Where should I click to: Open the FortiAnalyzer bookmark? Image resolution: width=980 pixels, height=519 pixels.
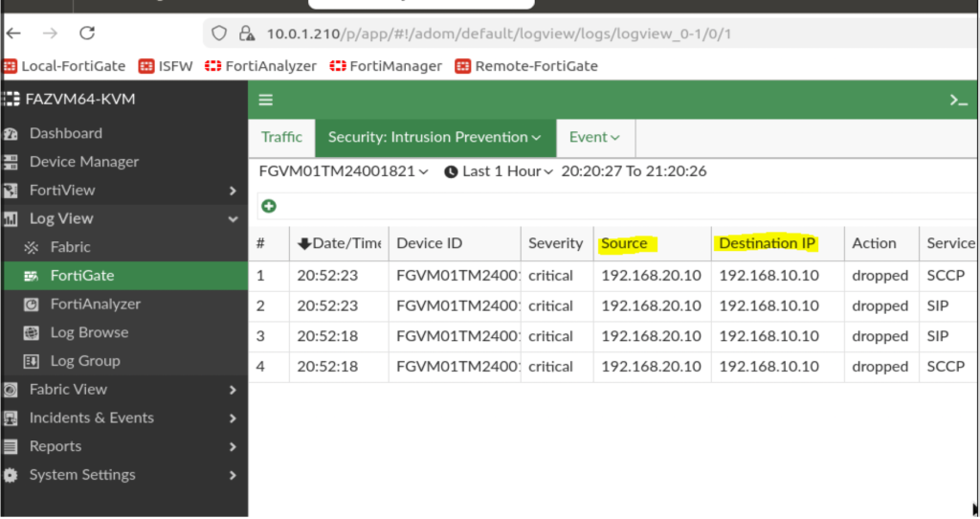click(x=260, y=66)
